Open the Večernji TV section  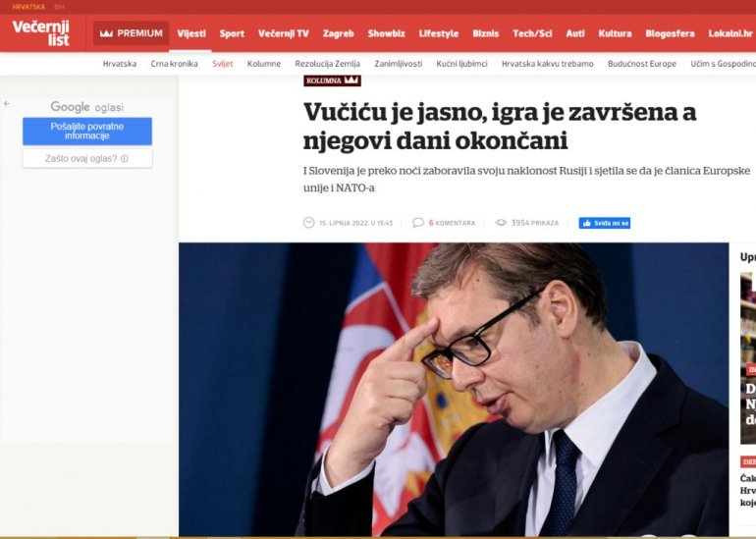(284, 33)
